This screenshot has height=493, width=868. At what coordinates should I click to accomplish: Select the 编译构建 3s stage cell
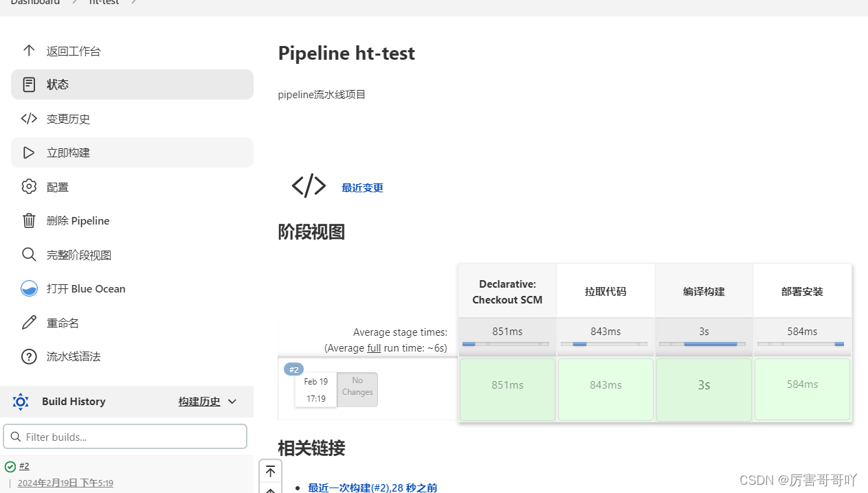click(704, 389)
